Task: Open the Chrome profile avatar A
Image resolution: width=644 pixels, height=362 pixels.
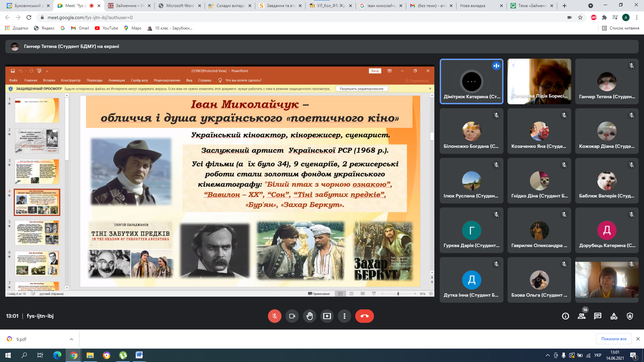Action: 626,17
